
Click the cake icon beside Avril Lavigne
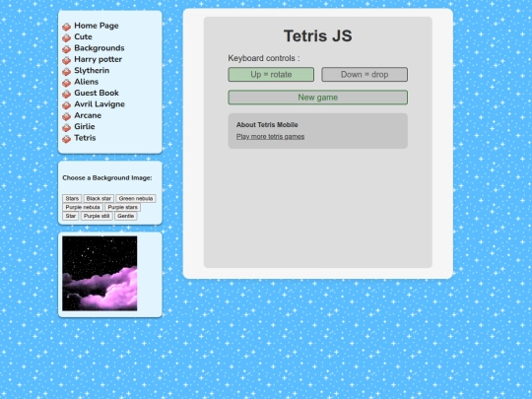pyautogui.click(x=67, y=104)
